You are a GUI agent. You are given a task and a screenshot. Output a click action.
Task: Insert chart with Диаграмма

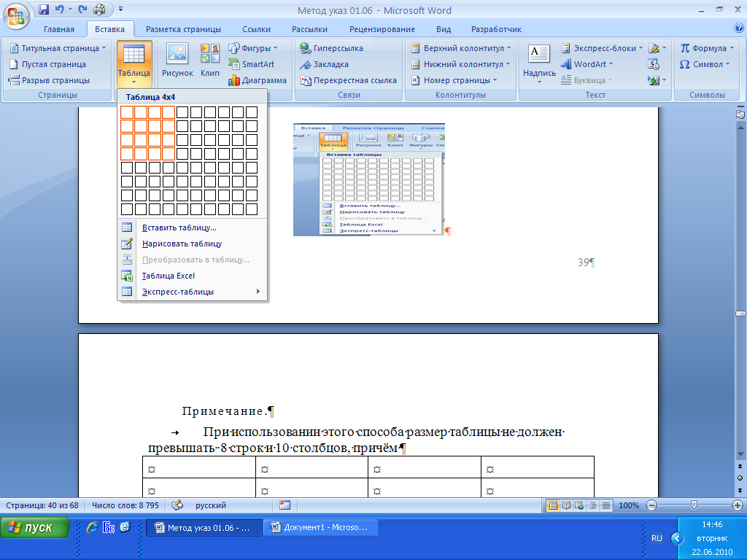click(x=258, y=80)
